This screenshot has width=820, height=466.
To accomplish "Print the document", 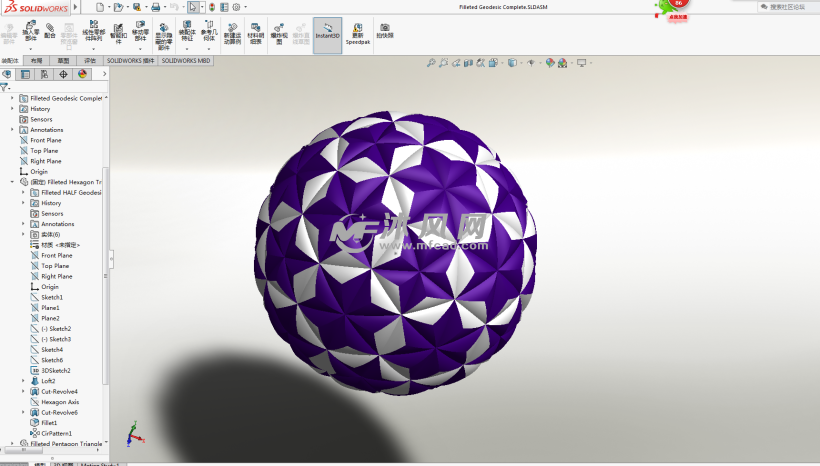I will click(x=155, y=7).
